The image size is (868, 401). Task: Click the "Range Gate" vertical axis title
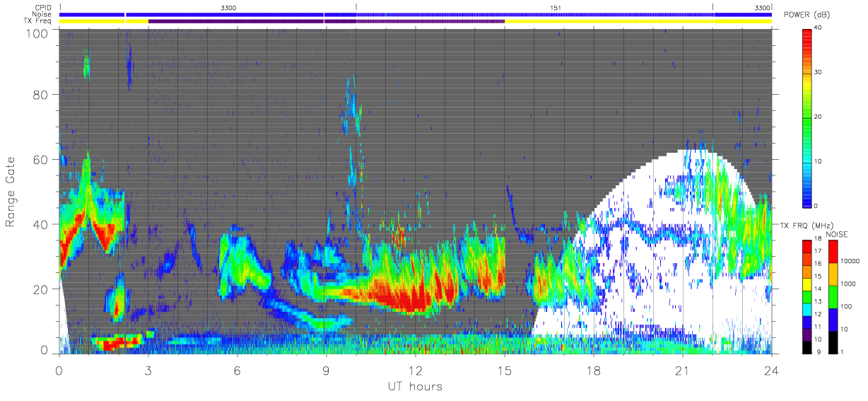[x=11, y=192]
